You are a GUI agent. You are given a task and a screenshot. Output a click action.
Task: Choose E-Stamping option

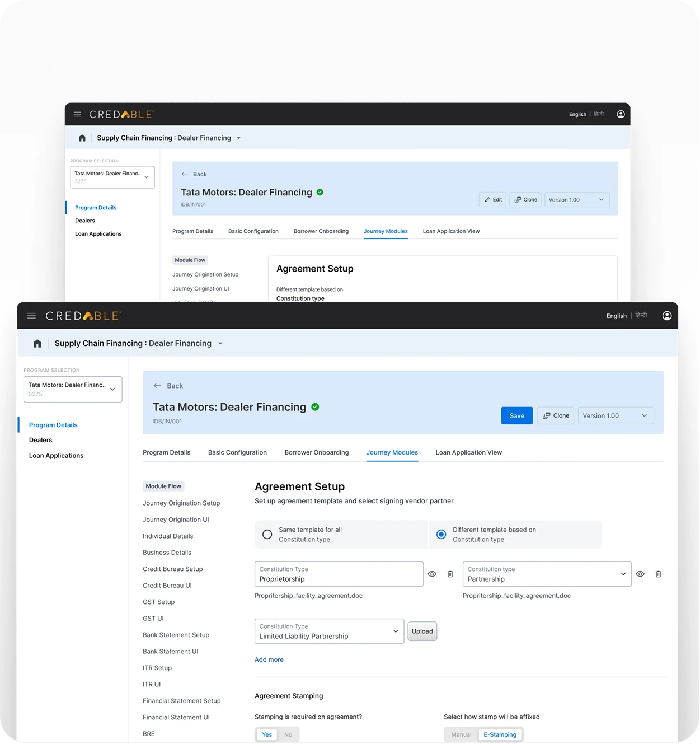tap(500, 734)
